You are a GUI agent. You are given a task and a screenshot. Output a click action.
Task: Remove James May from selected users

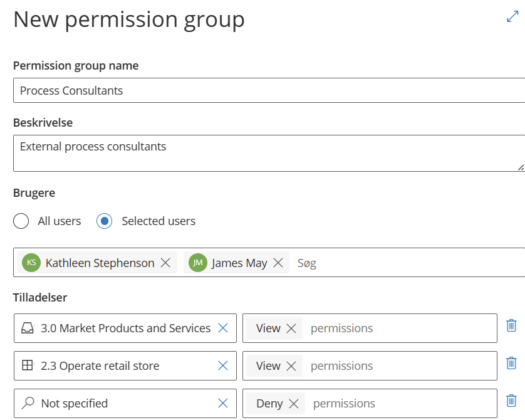tap(278, 263)
